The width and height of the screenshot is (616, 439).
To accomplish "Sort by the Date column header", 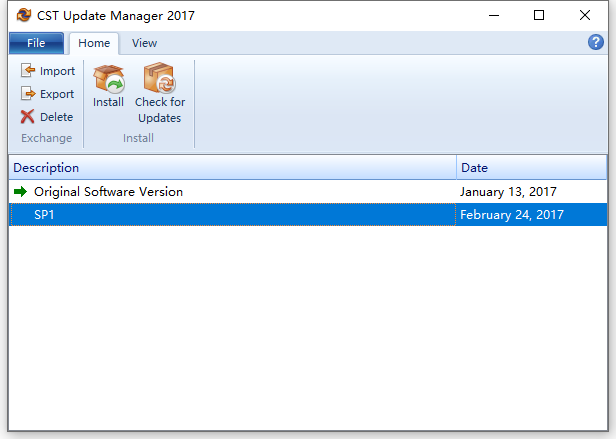I will 532,168.
